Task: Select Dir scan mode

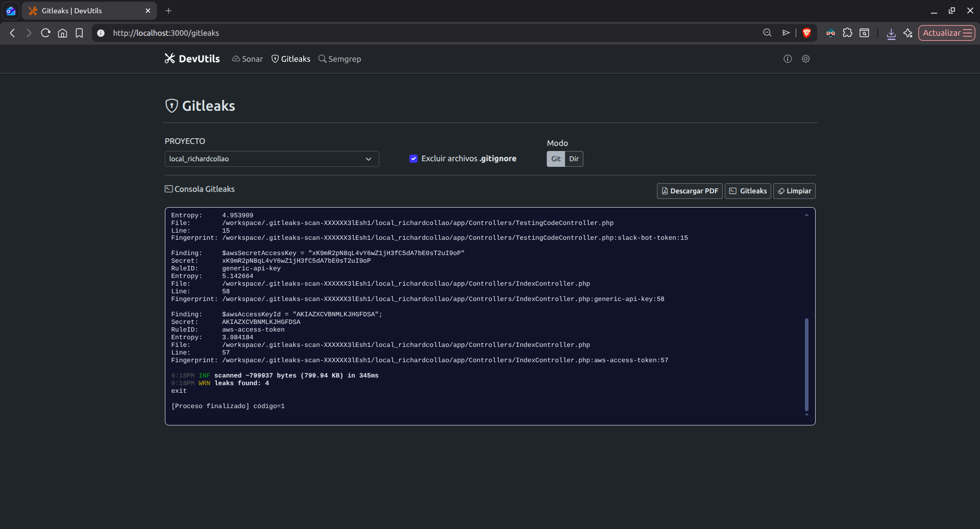Action: [x=574, y=159]
